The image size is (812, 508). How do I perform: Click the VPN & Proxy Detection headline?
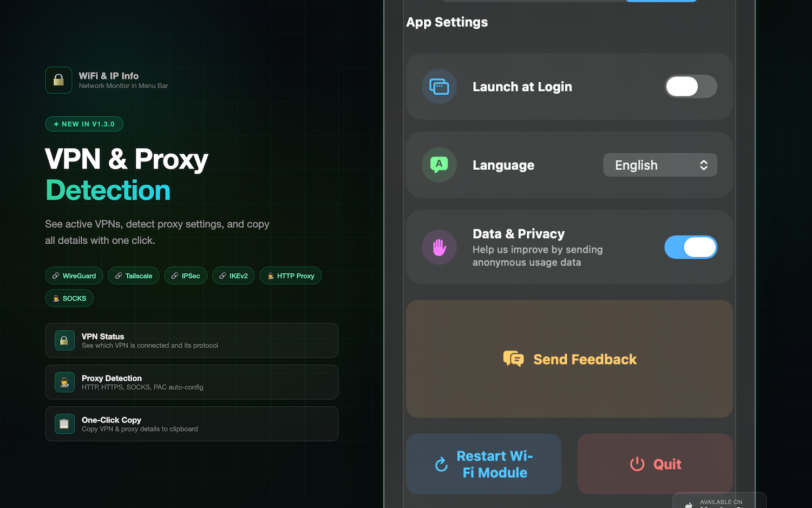127,174
